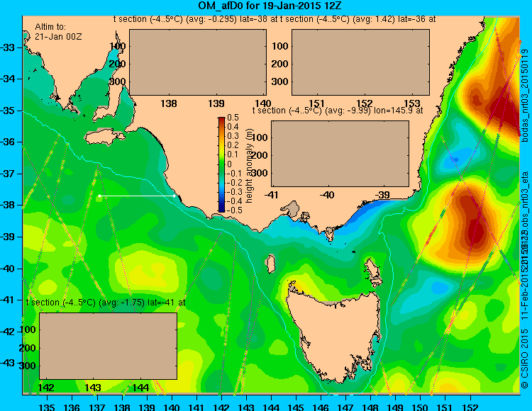Click the lat=-38 temperature section inset panel
The height and width of the screenshot is (411, 532).
198,62
